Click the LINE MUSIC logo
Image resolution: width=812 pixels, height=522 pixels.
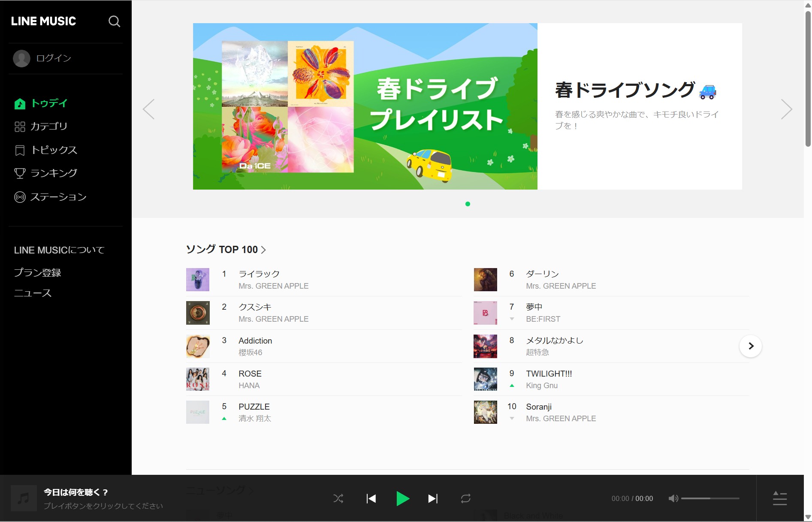pyautogui.click(x=43, y=21)
